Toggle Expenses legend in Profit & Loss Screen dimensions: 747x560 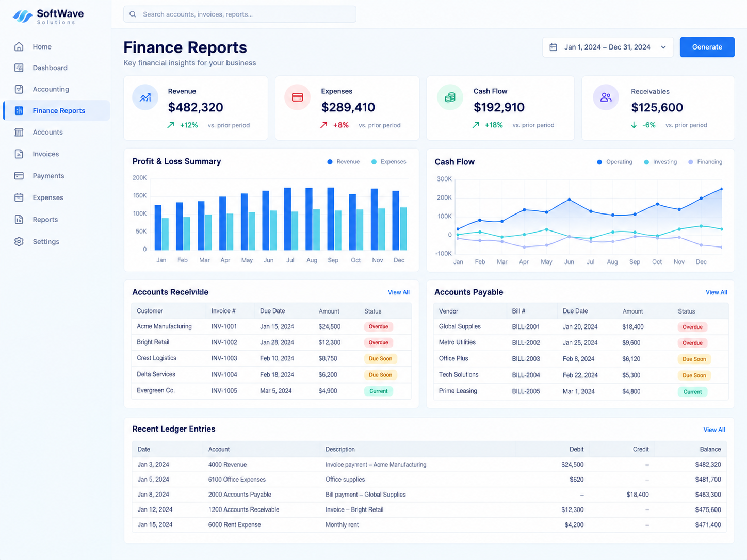[x=389, y=162]
